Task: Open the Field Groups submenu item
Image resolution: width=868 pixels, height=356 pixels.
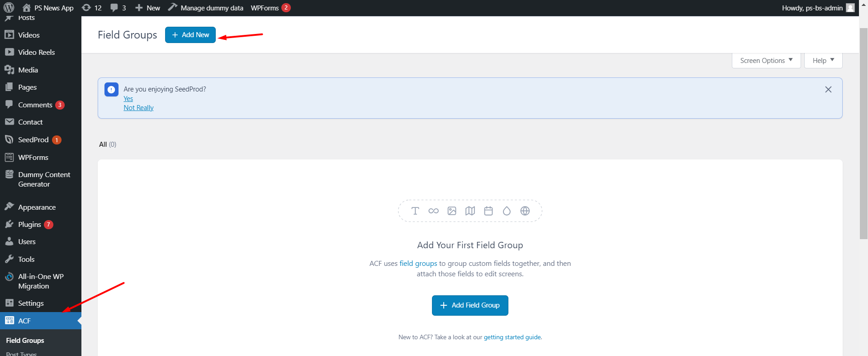Action: tap(25, 340)
